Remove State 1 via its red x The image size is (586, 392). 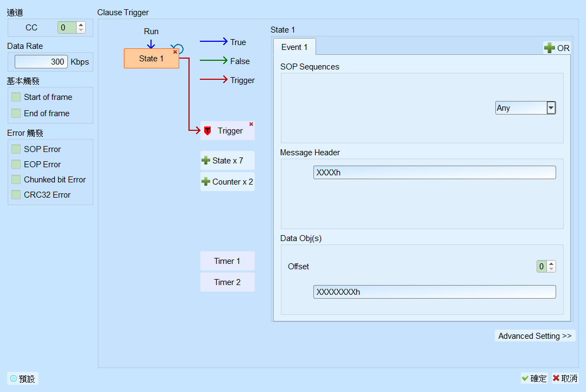(x=175, y=52)
